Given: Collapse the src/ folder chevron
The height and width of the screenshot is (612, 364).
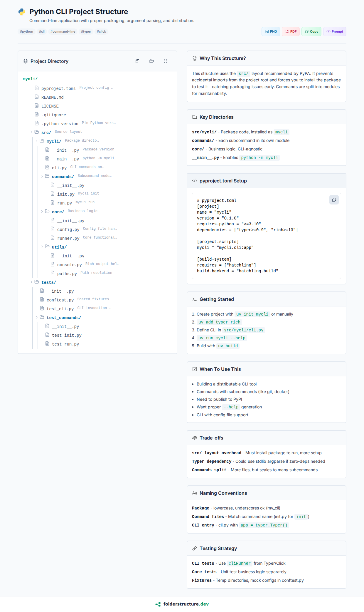Looking at the screenshot, I should coord(31,132).
